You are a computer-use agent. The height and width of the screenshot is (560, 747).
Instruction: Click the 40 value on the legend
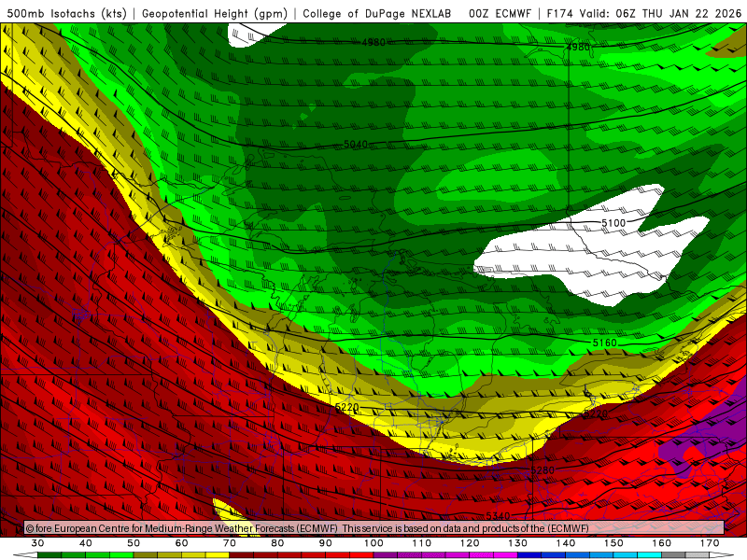(x=86, y=543)
